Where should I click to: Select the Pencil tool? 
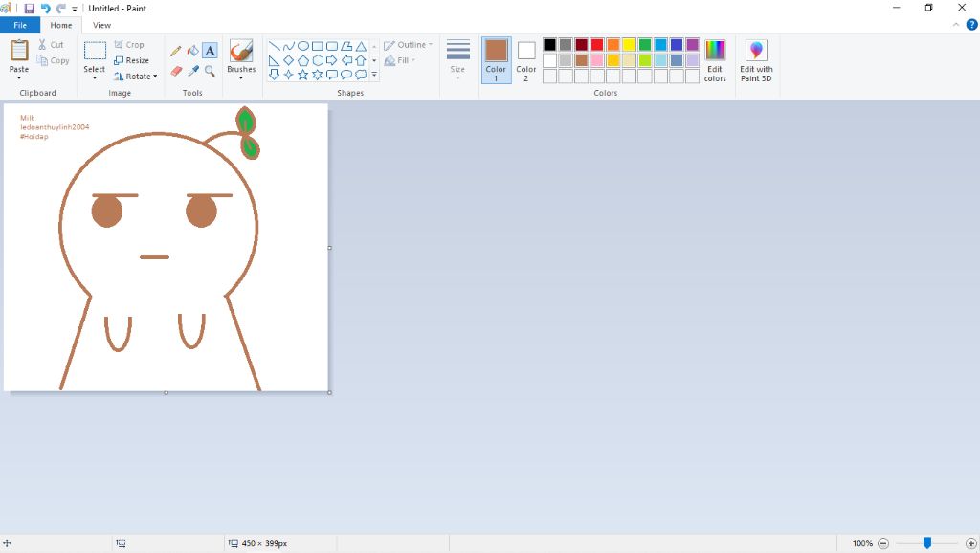tap(176, 52)
